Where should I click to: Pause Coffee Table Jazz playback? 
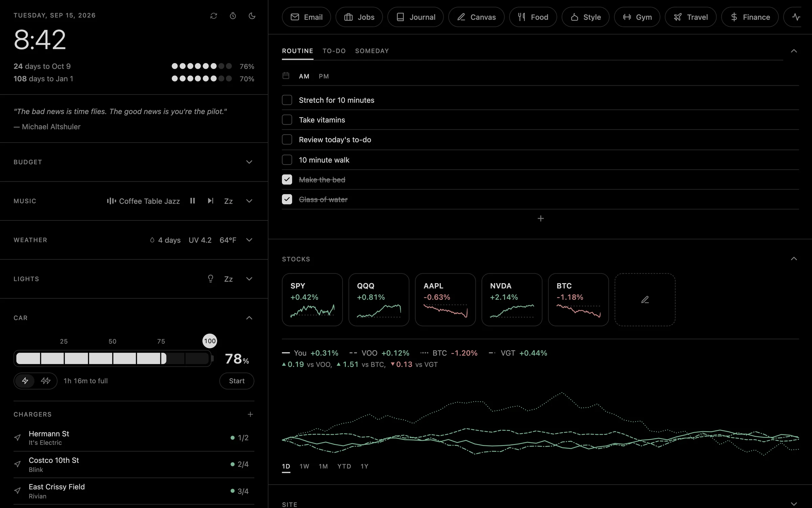pos(193,201)
